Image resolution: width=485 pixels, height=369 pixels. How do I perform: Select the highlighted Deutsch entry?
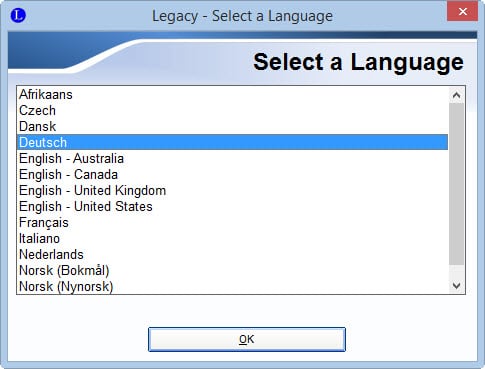[x=232, y=142]
